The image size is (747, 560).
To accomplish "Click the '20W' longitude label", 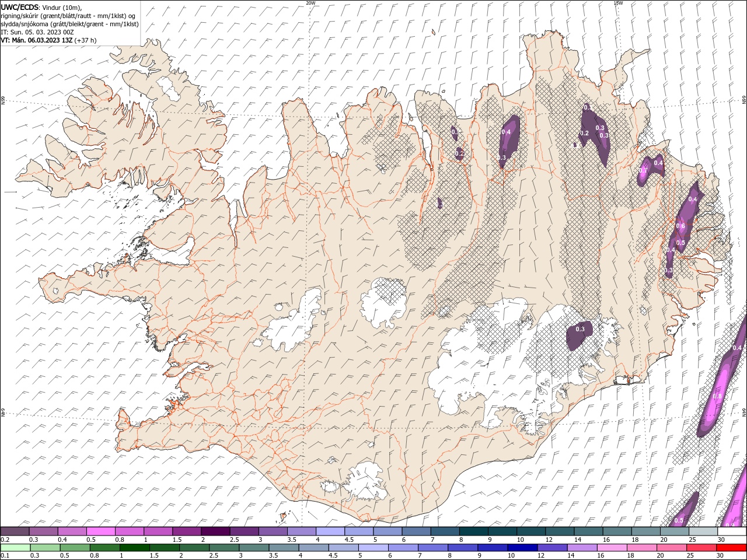I will point(310,3).
